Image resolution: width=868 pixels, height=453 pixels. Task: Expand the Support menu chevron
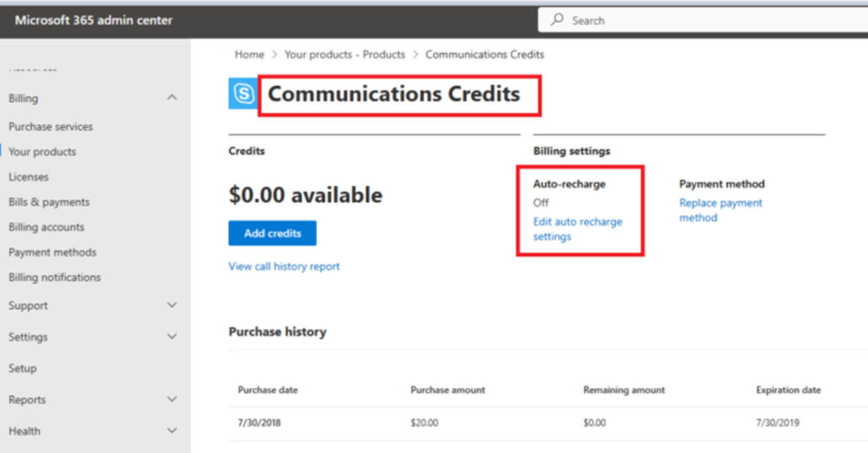click(172, 305)
